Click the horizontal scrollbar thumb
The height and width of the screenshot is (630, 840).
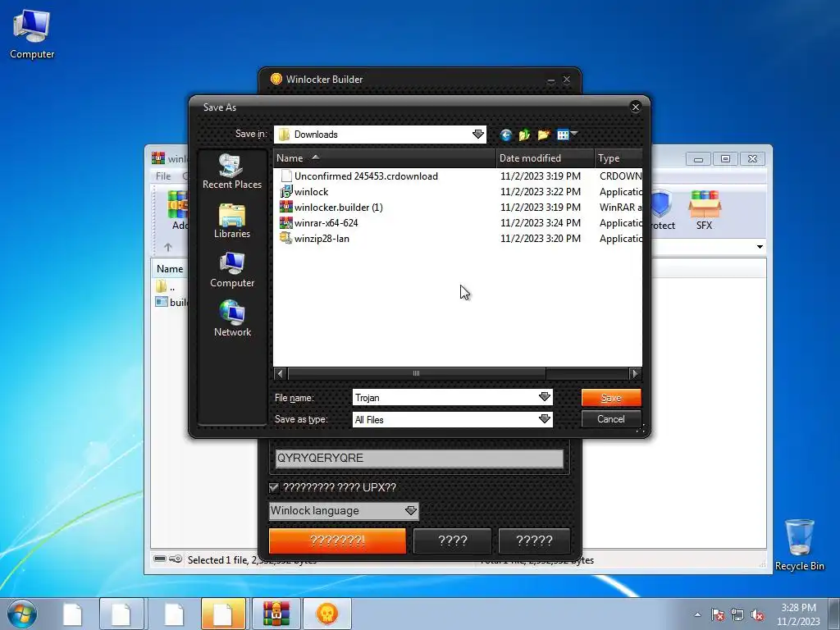tap(416, 373)
